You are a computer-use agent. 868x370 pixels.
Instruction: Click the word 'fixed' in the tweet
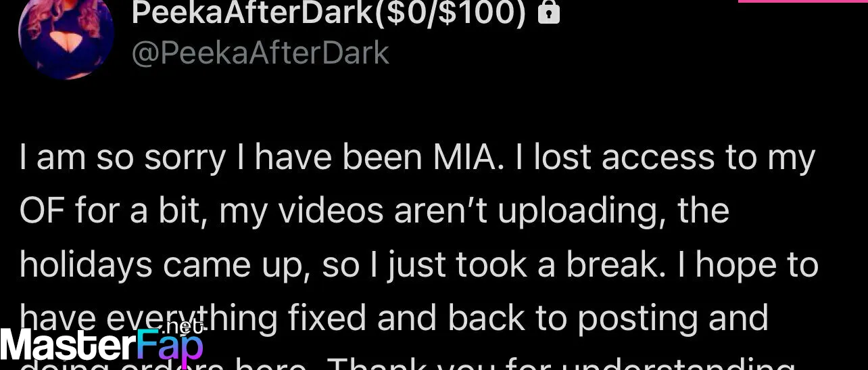pyautogui.click(x=327, y=318)
